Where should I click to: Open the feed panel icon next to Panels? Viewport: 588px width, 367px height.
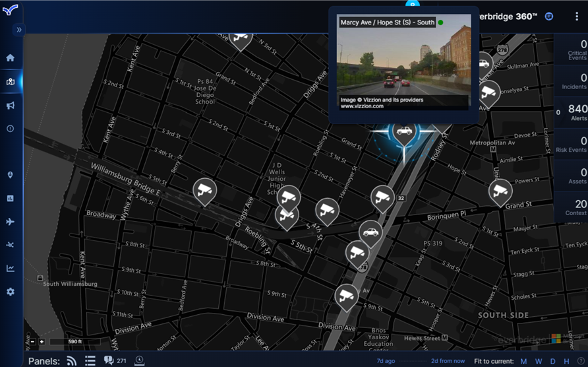point(72,361)
